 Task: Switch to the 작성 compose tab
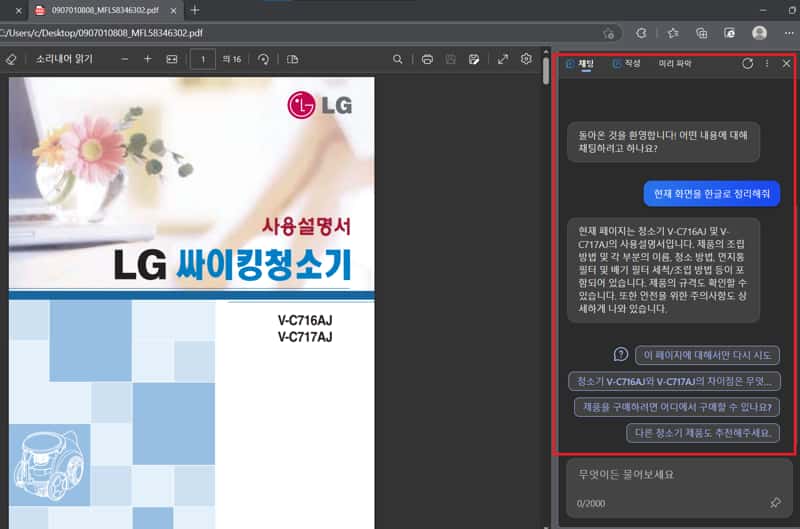pyautogui.click(x=627, y=64)
